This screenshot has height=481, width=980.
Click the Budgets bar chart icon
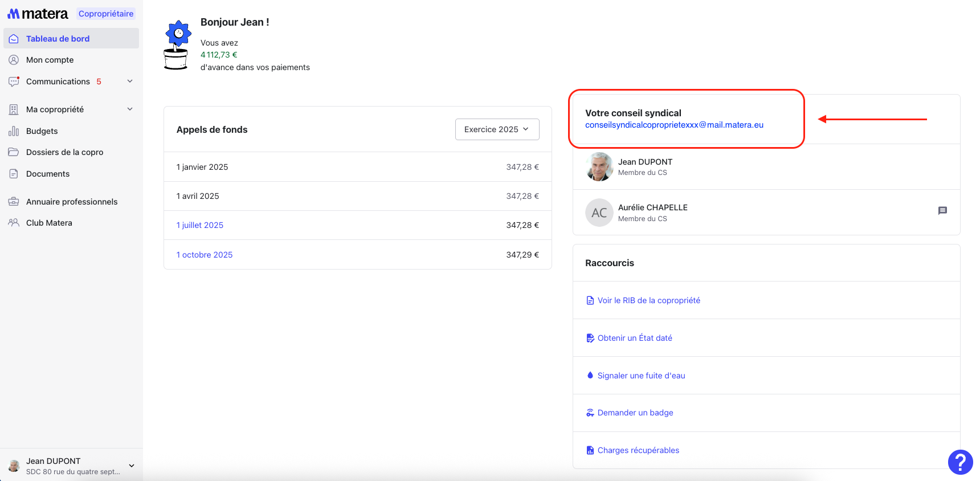14,131
